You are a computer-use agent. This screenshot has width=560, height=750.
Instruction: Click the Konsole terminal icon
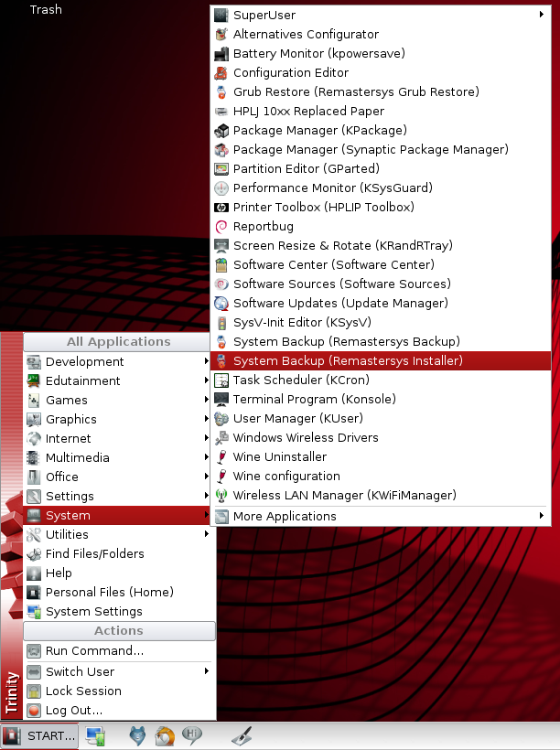point(221,400)
